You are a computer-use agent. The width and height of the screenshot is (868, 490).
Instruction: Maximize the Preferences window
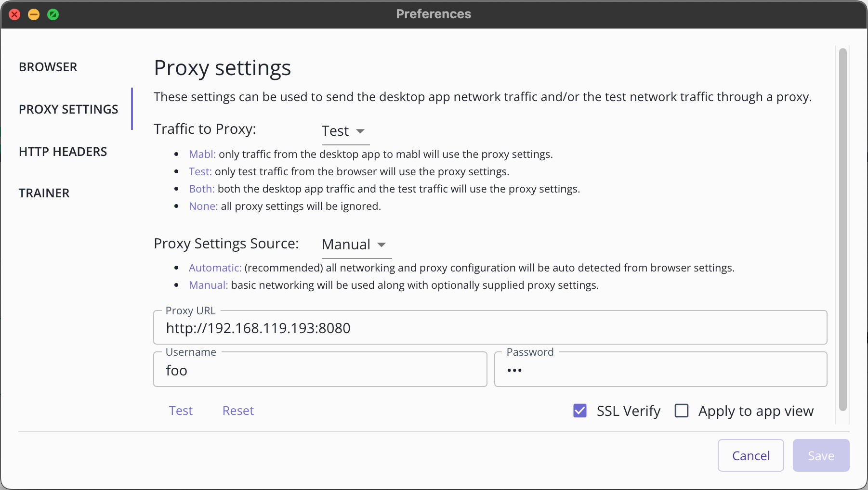coord(53,14)
